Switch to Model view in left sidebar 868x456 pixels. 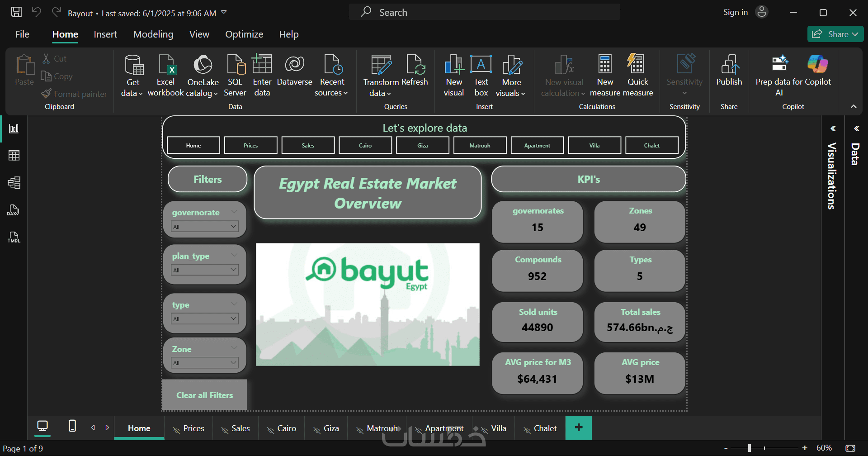point(14,183)
